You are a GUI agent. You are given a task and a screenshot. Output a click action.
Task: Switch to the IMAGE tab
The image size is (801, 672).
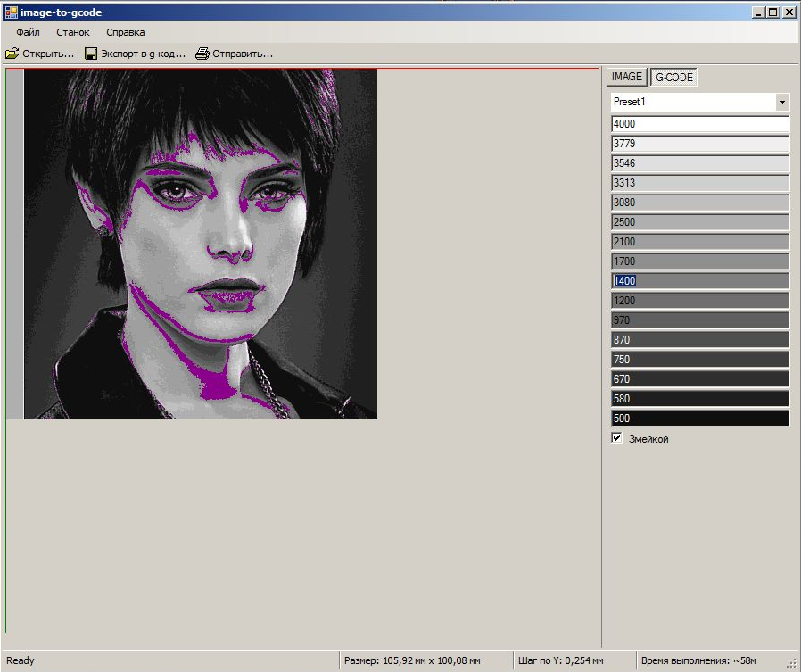click(627, 77)
